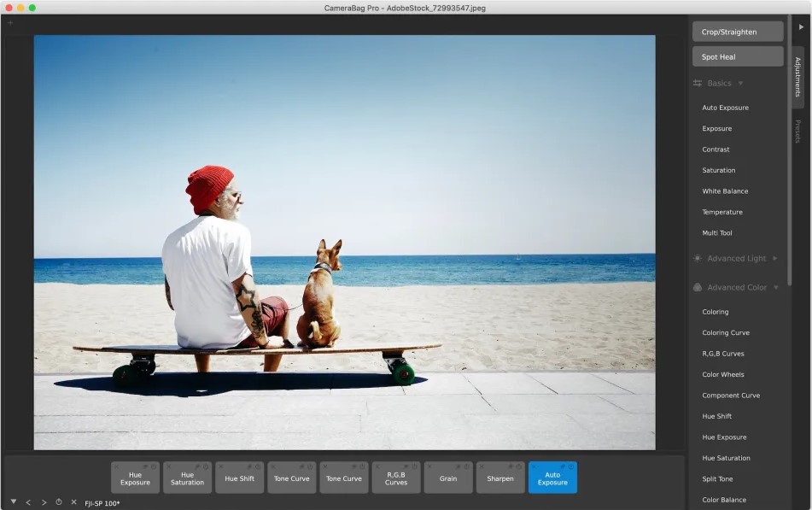Expand the Advanced Light section
This screenshot has height=510, width=812.
pyautogui.click(x=774, y=258)
